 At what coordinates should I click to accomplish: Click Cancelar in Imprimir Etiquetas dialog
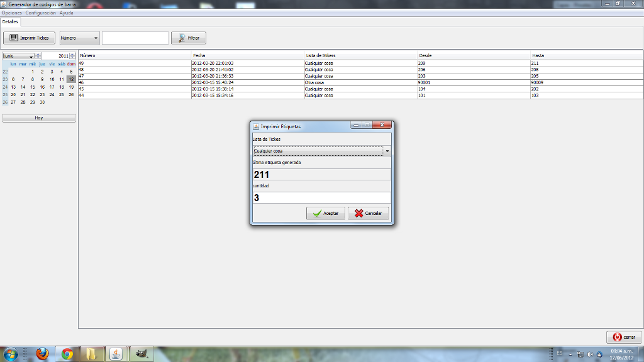[369, 214]
